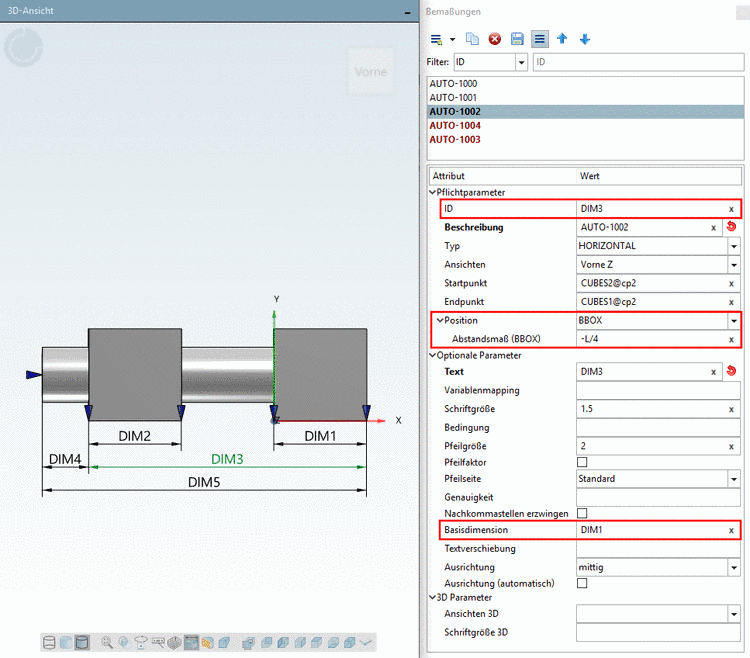Reset Beschreibung value with red arrow icon
750x658 pixels.
point(731,227)
